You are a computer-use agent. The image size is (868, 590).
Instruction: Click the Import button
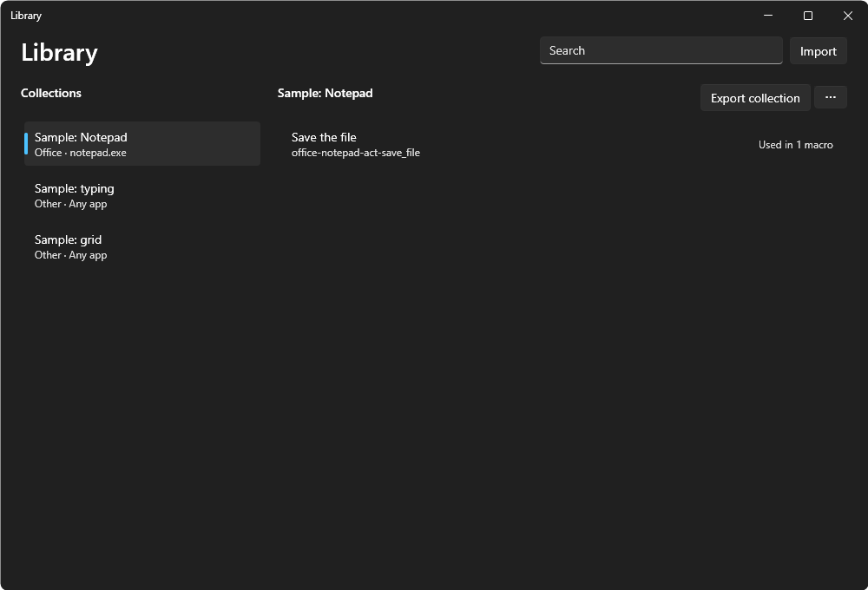click(818, 51)
